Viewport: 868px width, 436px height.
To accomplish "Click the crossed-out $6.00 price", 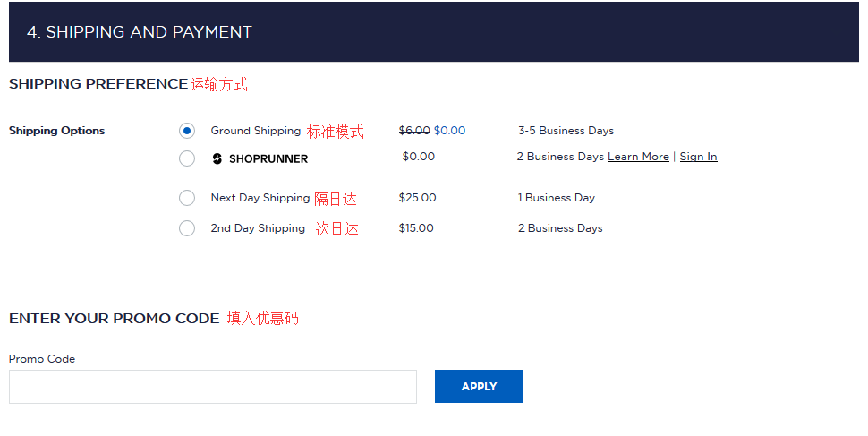I will 414,131.
